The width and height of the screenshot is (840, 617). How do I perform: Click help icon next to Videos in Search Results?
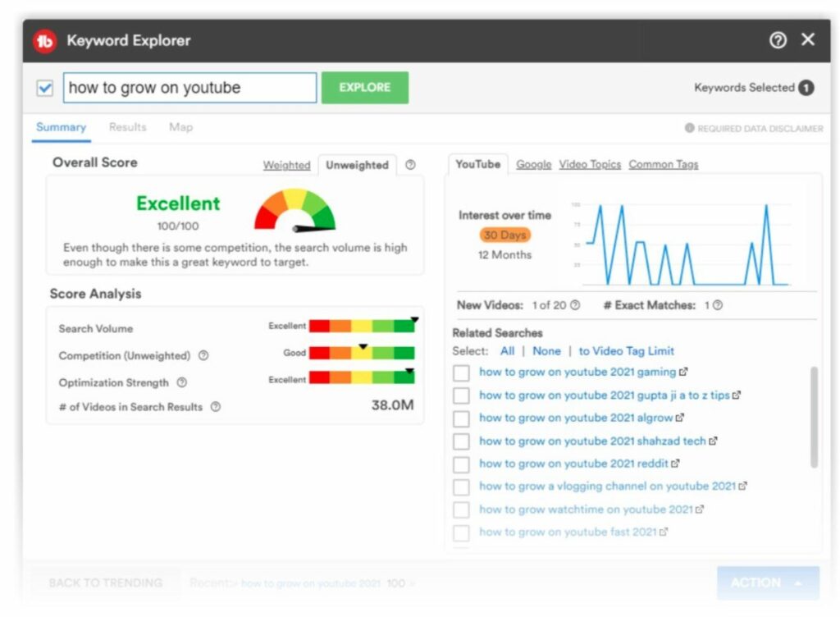point(216,406)
